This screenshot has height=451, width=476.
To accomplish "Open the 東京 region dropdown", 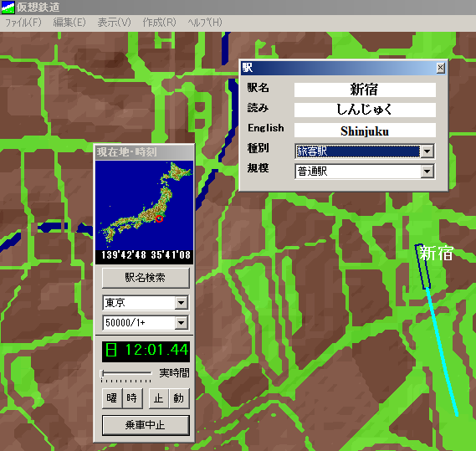I will [182, 303].
